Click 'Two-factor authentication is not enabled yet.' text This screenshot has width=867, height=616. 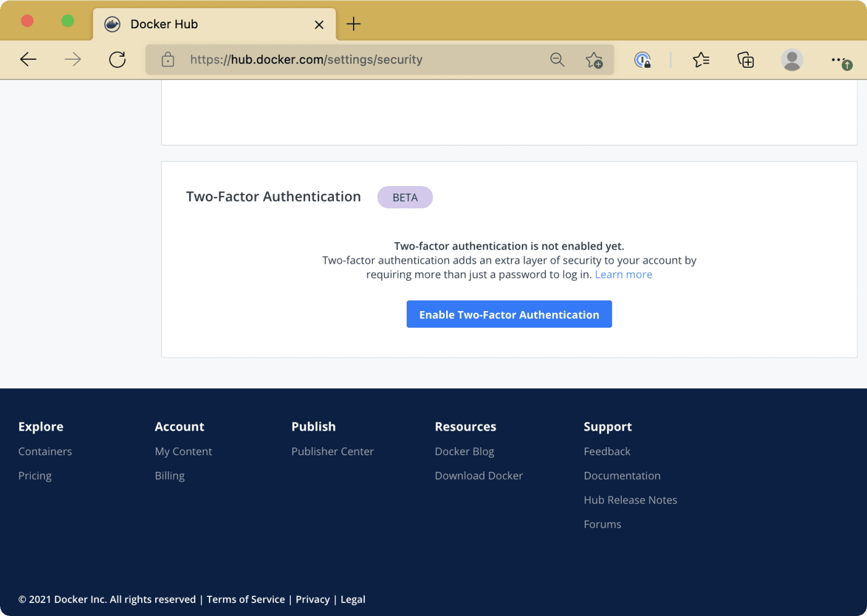pos(509,246)
